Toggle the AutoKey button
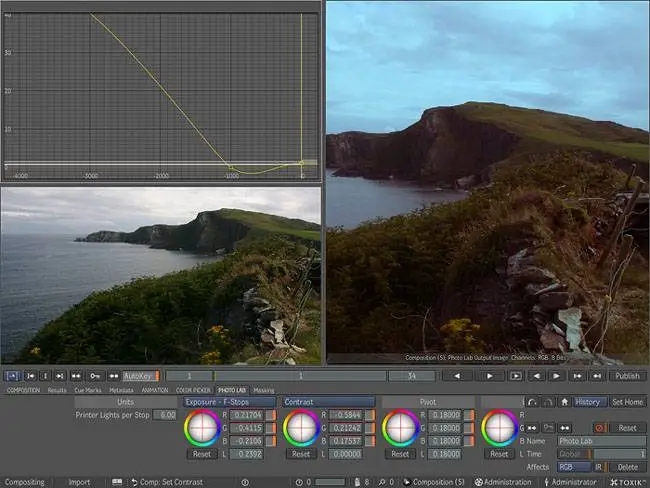 [x=139, y=376]
